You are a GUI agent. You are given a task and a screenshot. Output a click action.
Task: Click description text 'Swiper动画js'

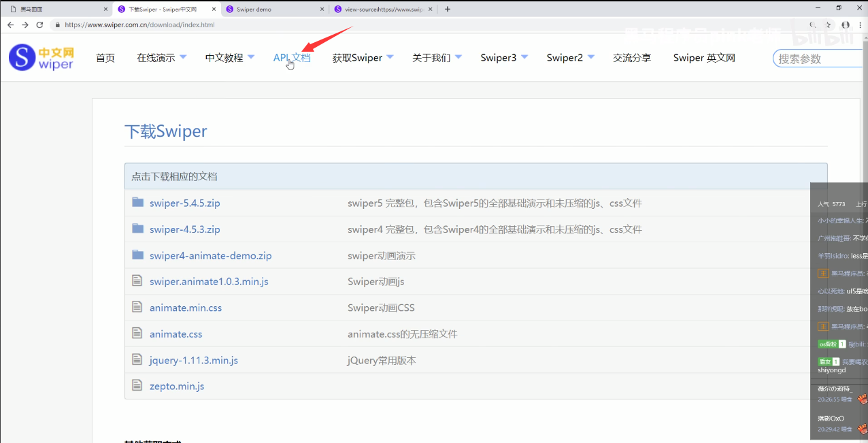[376, 282]
